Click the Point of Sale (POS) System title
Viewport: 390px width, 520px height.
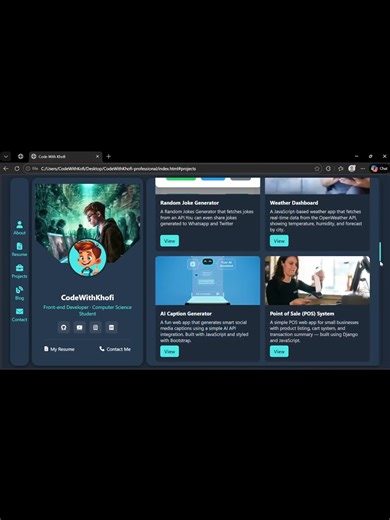tap(302, 314)
